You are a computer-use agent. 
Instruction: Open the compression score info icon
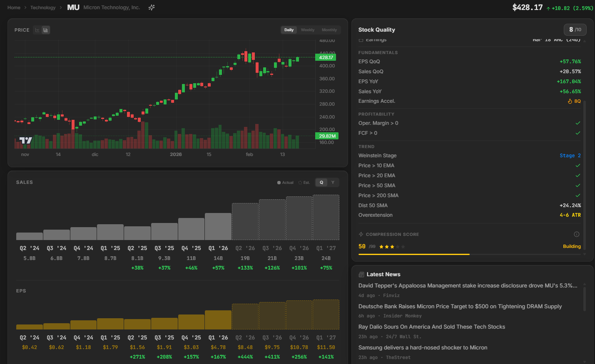pyautogui.click(x=577, y=234)
